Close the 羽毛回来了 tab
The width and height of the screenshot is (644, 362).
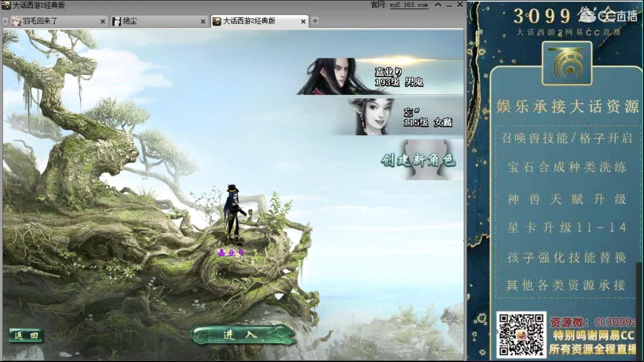(x=103, y=21)
